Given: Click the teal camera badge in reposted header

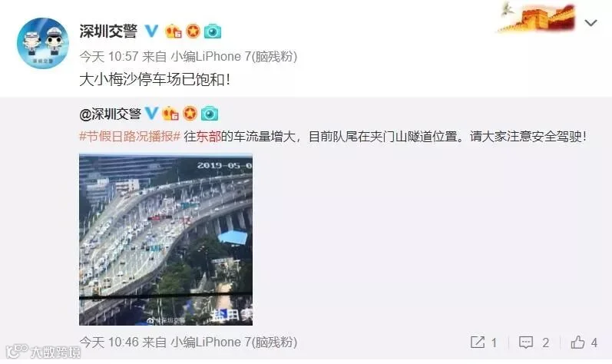Looking at the screenshot, I should pos(210,114).
